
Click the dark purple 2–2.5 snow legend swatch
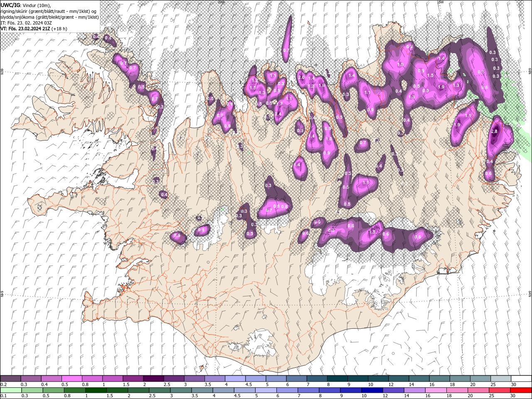click(x=153, y=379)
